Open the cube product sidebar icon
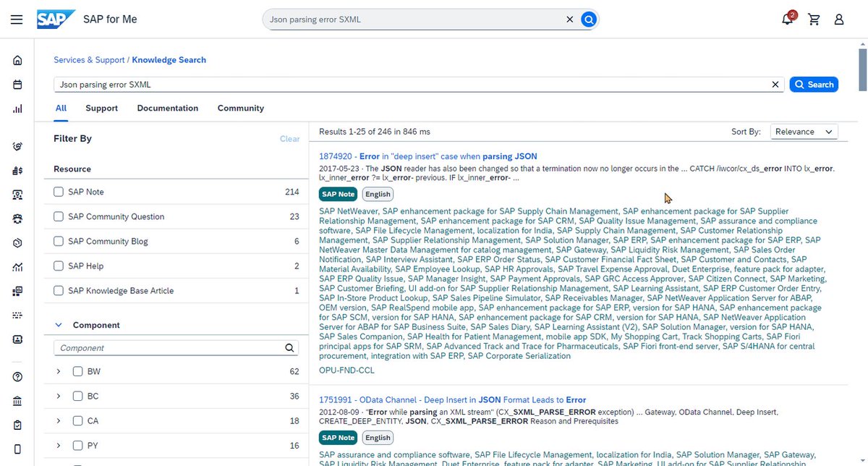 pos(17,243)
